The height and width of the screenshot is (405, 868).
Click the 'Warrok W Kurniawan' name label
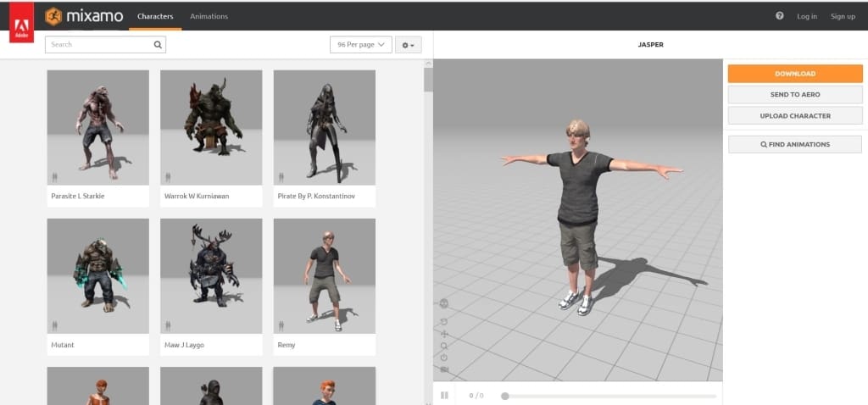[197, 196]
